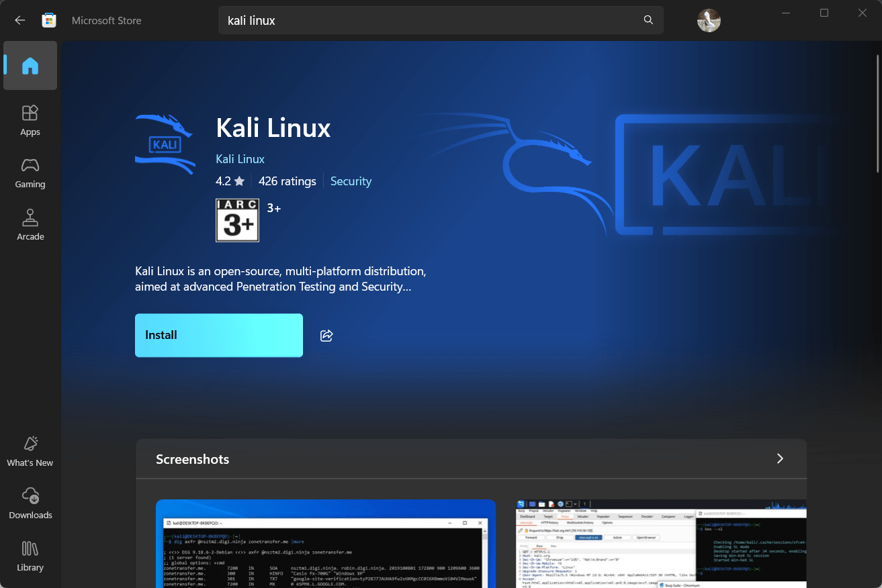Open the Apps section

(30, 121)
